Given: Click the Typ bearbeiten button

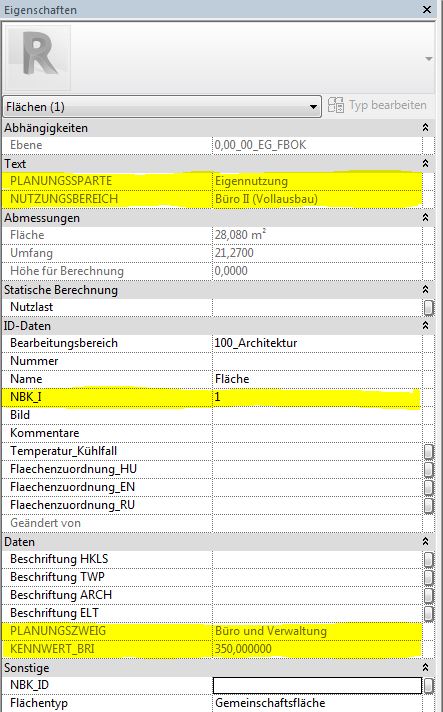Looking at the screenshot, I should pyautogui.click(x=377, y=105).
